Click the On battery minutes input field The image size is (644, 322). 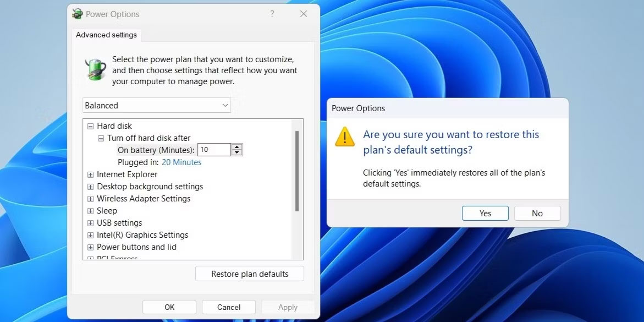[214, 150]
